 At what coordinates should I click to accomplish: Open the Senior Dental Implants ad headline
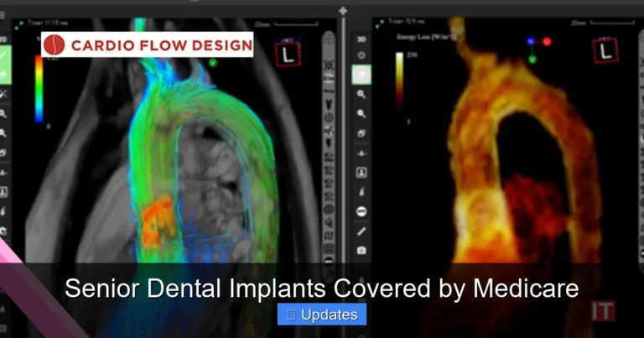coord(322,289)
